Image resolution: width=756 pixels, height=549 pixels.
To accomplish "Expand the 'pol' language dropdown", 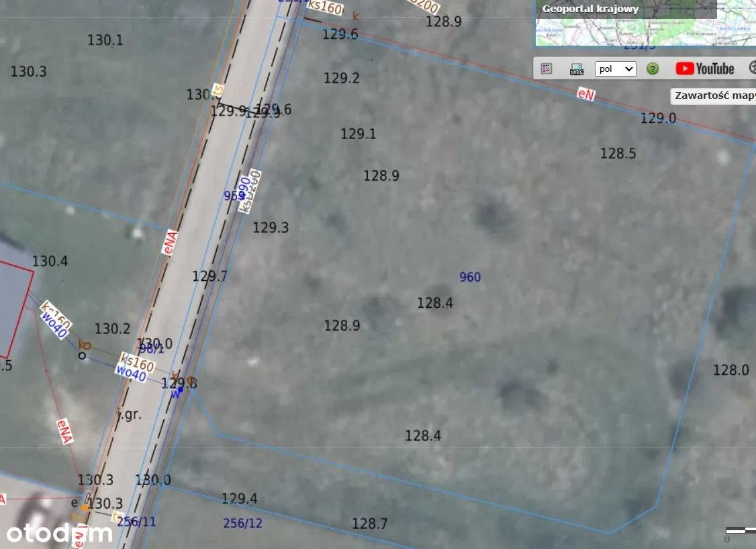I will [x=615, y=69].
